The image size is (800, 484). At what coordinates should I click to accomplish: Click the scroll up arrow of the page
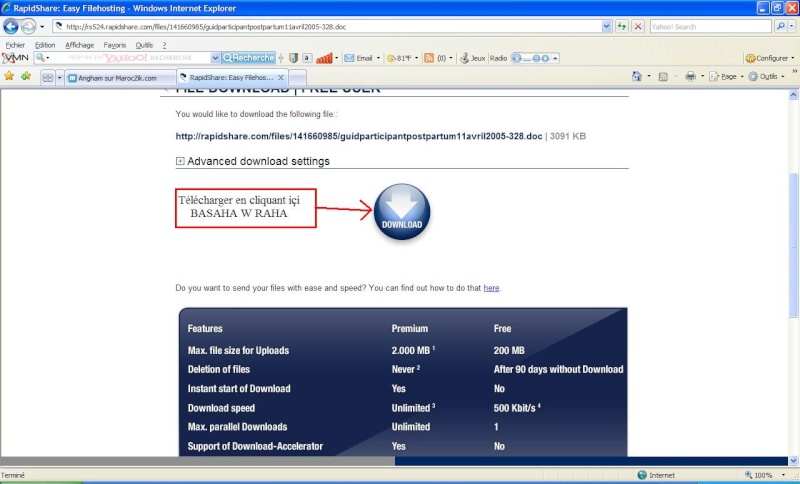pos(793,95)
